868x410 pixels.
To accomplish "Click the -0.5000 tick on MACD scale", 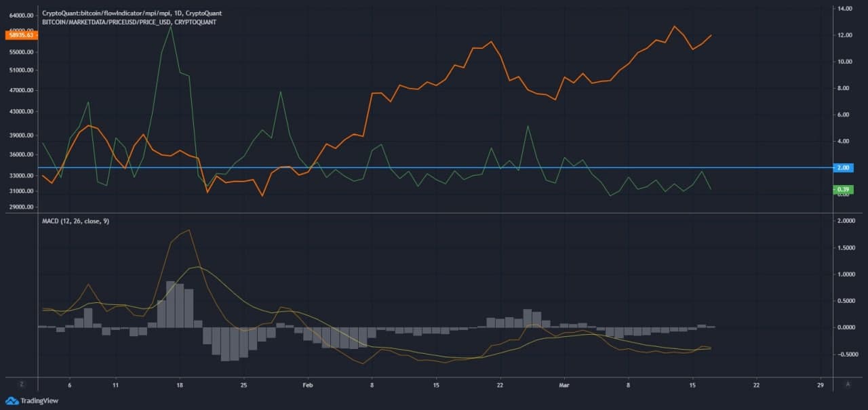I will 845,354.
